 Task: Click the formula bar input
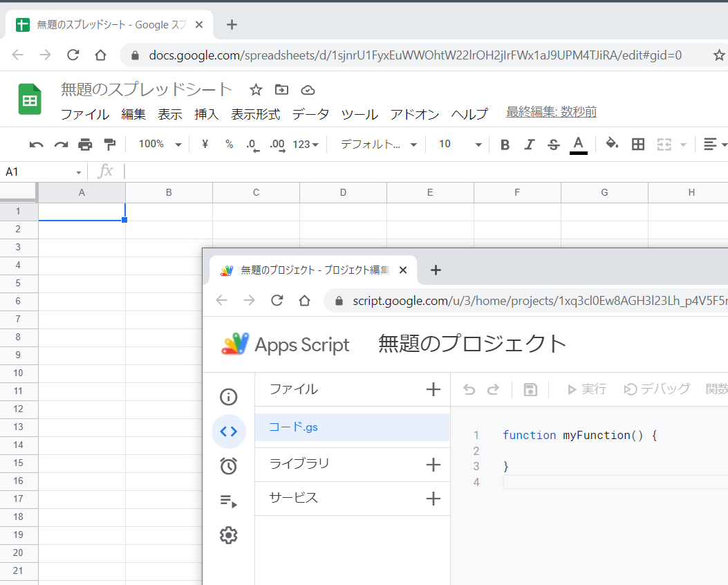[424, 171]
